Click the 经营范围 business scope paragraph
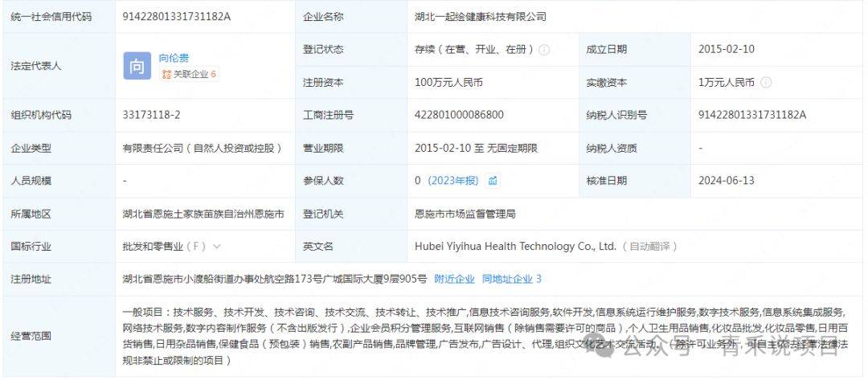 [485, 336]
